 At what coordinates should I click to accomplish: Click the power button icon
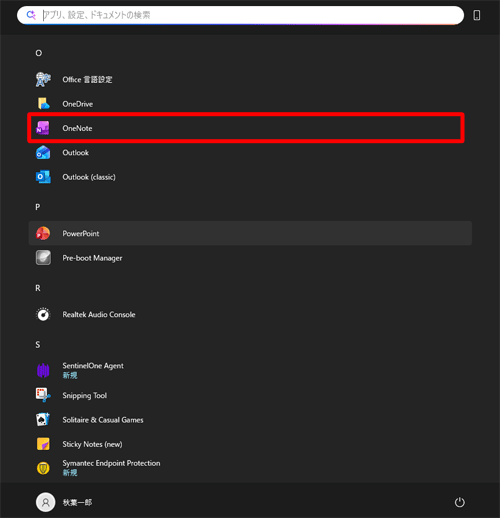(x=460, y=502)
